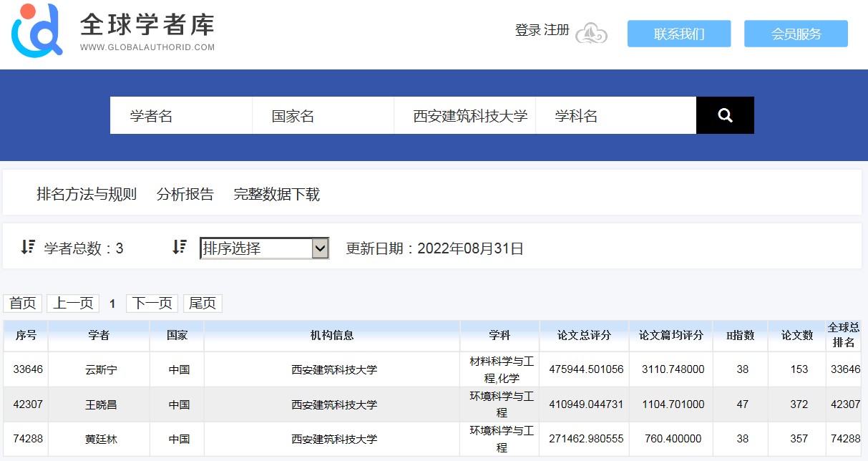Click total score 271462.980555
Screen dimensions: 868x461
[586, 439]
